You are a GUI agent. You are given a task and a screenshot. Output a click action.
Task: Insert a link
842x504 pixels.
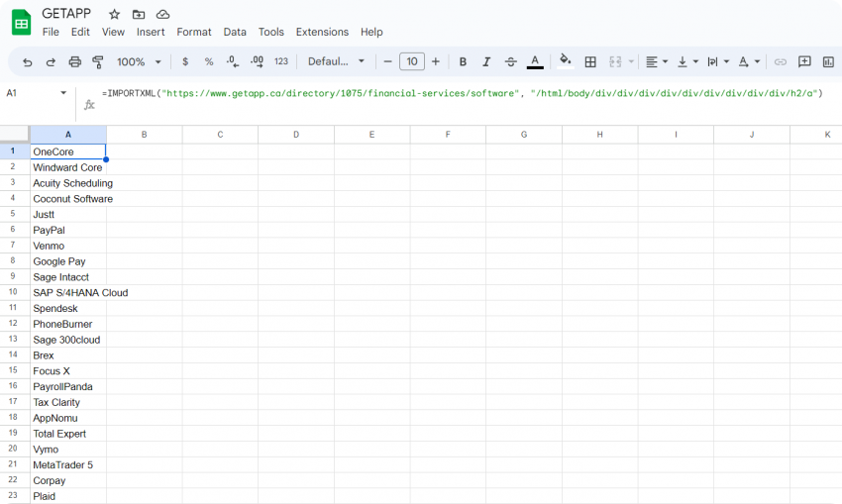(x=780, y=62)
